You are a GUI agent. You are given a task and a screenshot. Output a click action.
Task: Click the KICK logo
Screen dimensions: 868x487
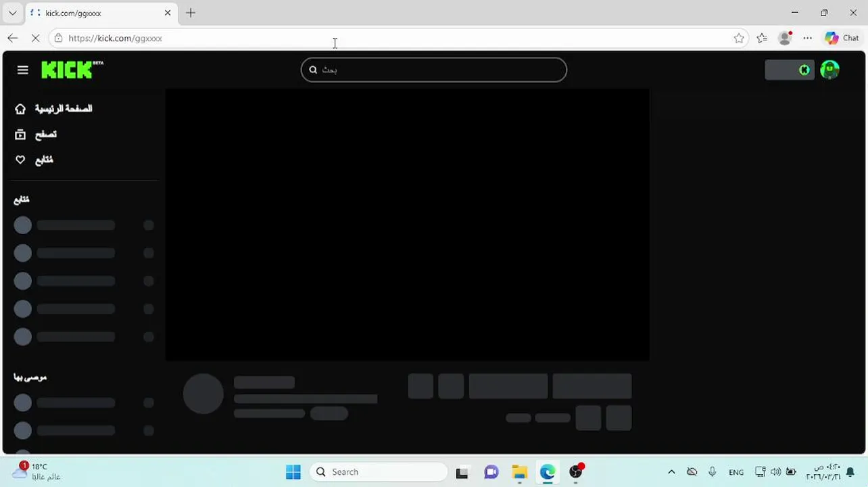[x=72, y=69]
